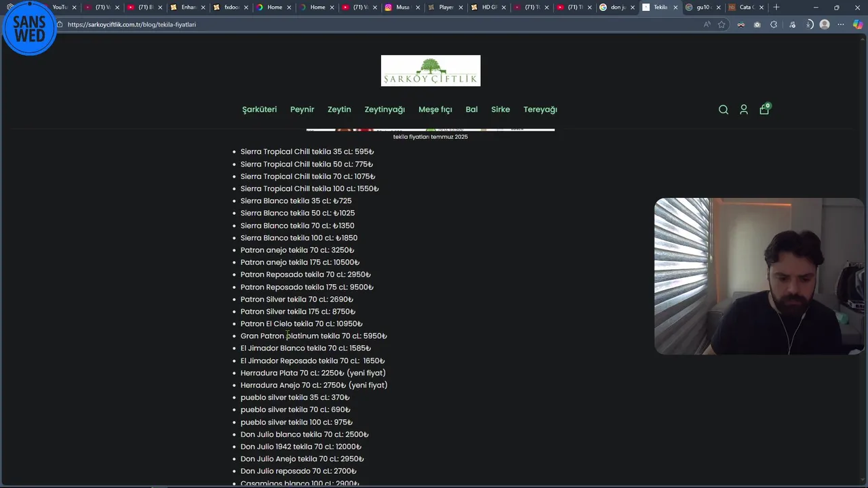
Task: Click the Şarköy Çiftlik logo
Action: point(431,70)
